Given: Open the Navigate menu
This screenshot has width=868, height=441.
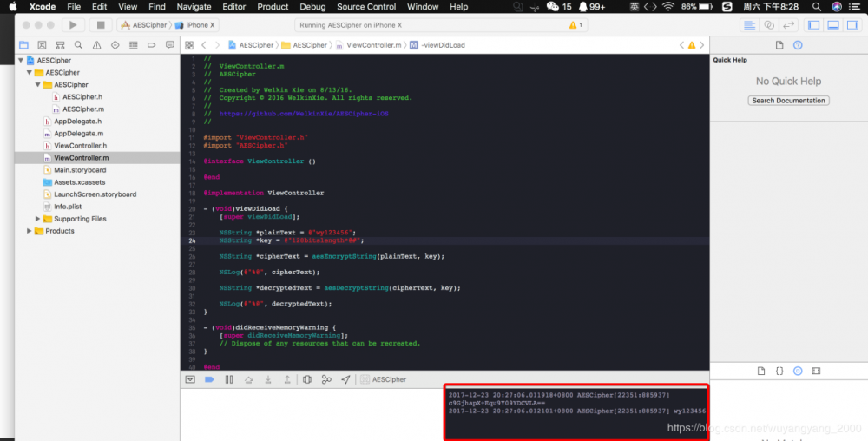Looking at the screenshot, I should [x=194, y=7].
